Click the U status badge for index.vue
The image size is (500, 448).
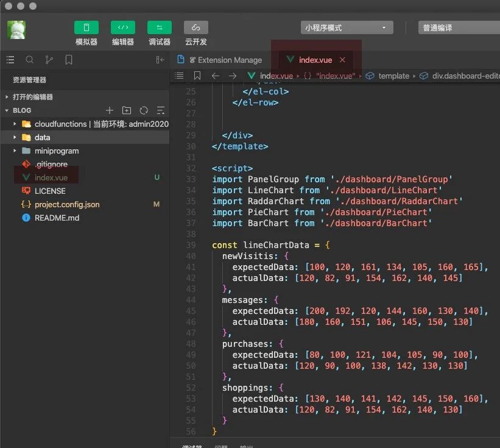pyautogui.click(x=157, y=177)
